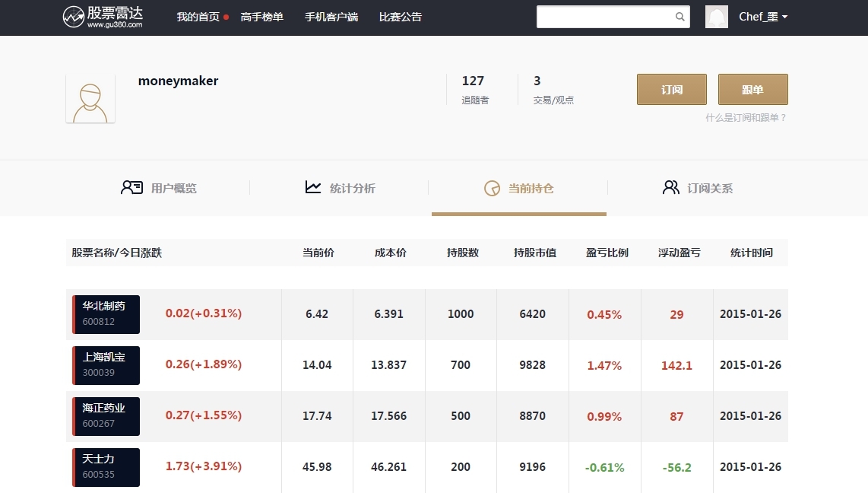Click the 统计分析 line chart icon

click(x=312, y=187)
